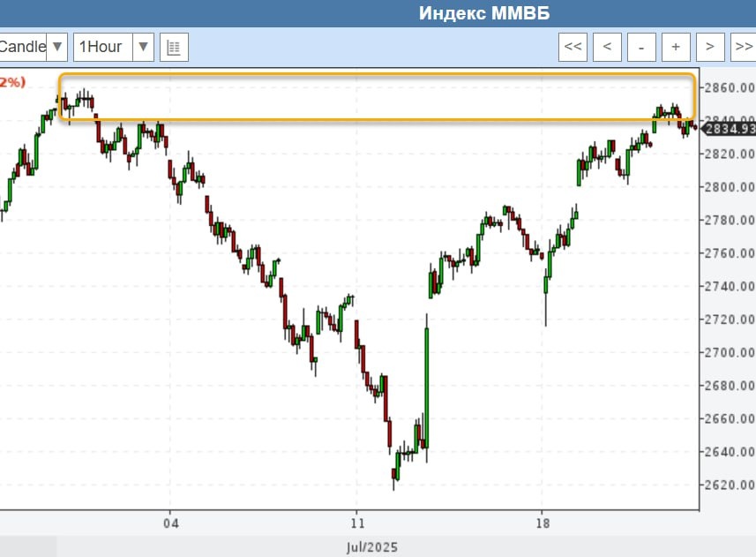Open the data table view icon
Image resolution: width=756 pixels, height=557 pixels.
click(x=174, y=48)
